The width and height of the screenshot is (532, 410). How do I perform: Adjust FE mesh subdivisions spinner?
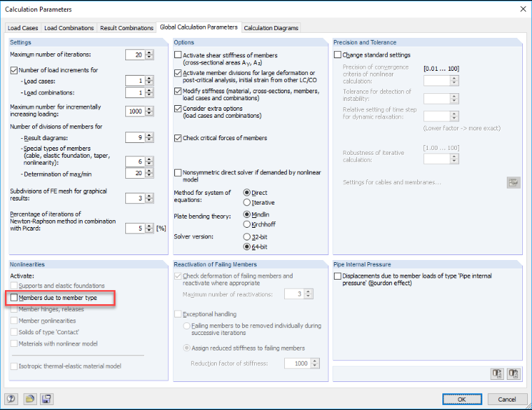149,198
